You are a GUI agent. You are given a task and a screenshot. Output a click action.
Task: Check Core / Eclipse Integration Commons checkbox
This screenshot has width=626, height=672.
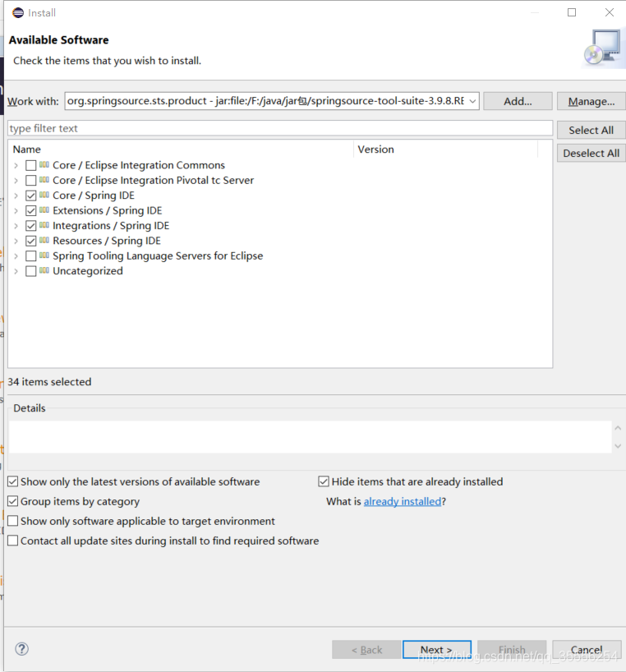pos(31,165)
